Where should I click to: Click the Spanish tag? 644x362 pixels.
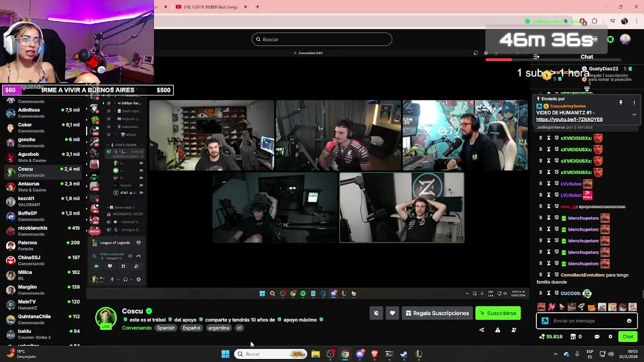pyautogui.click(x=166, y=328)
